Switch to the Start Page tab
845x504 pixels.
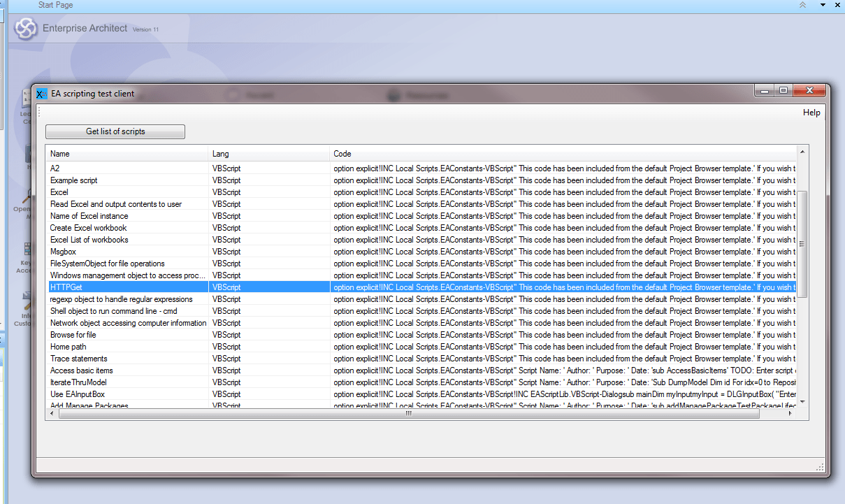tap(55, 5)
